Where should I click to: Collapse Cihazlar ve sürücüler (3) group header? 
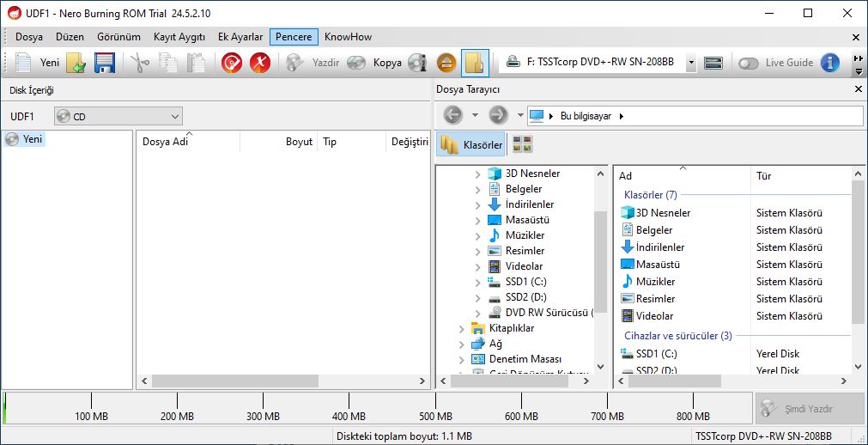[x=678, y=336]
